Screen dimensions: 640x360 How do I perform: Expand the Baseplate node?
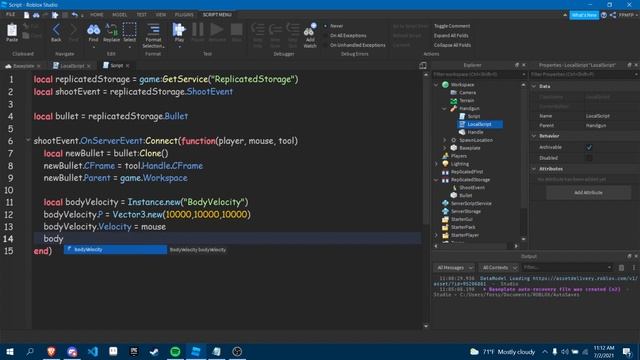pos(444,148)
